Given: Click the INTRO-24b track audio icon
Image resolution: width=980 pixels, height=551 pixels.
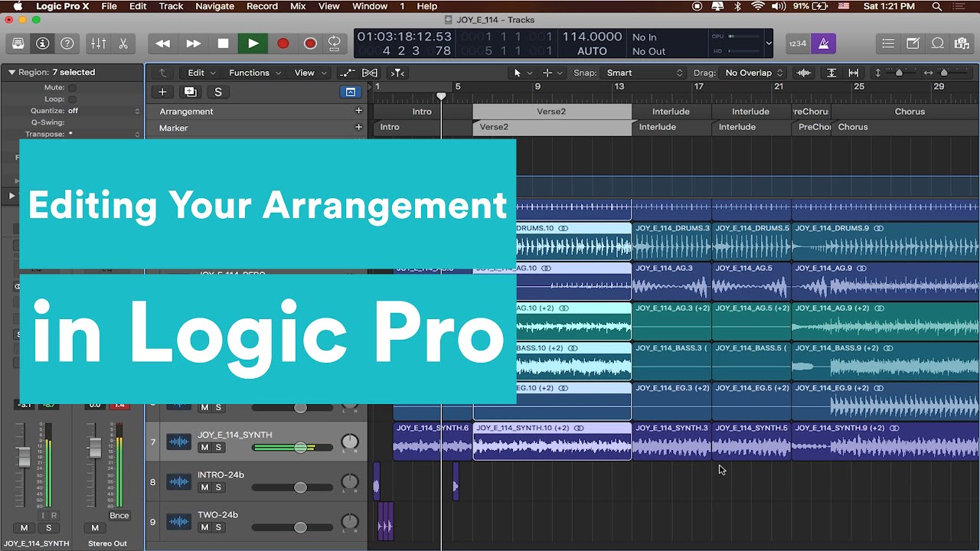Looking at the screenshot, I should click(178, 481).
